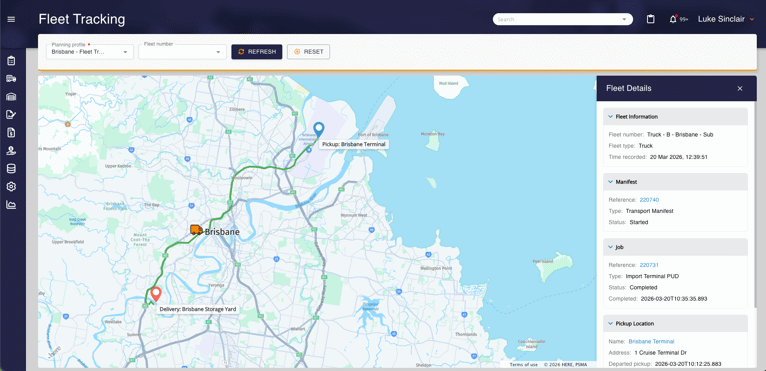The height and width of the screenshot is (371, 766).
Task: Click the Pickup: Brisbane Terminal map label
Action: (354, 145)
